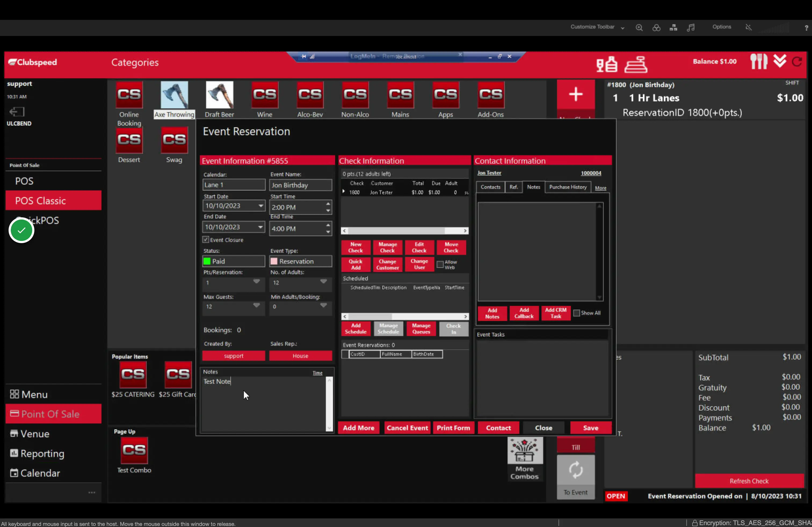Open the Max Guests dropdown
Image resolution: width=812 pixels, height=527 pixels.
256,305
